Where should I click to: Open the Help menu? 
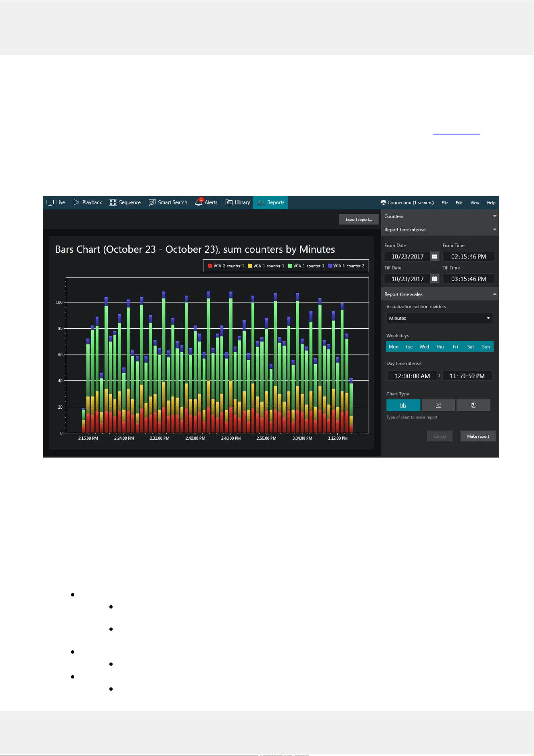click(491, 203)
